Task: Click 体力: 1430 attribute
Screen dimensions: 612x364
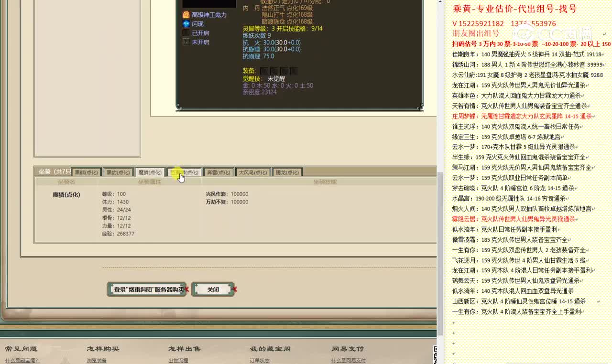Action: coord(115,202)
